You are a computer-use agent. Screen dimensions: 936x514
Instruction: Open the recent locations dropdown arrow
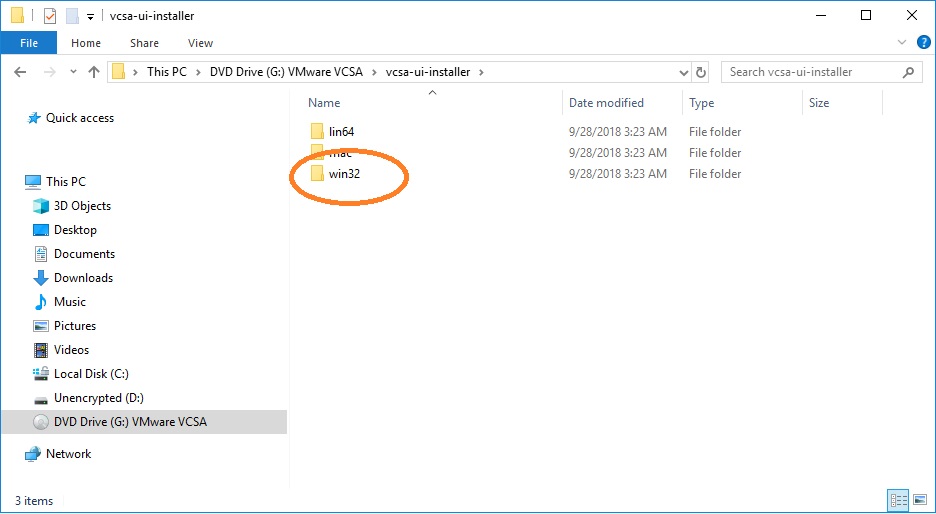[x=73, y=72]
